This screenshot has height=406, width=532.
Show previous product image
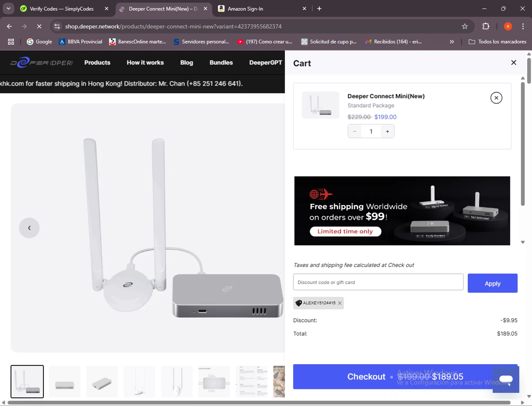click(29, 228)
